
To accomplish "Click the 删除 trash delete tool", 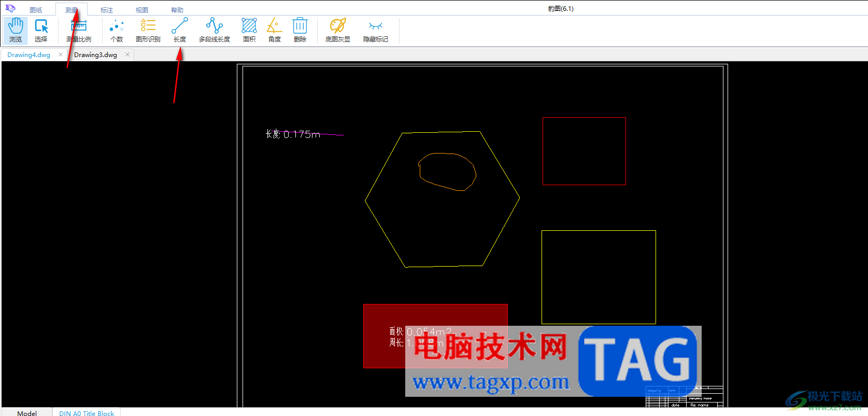I will click(x=300, y=30).
